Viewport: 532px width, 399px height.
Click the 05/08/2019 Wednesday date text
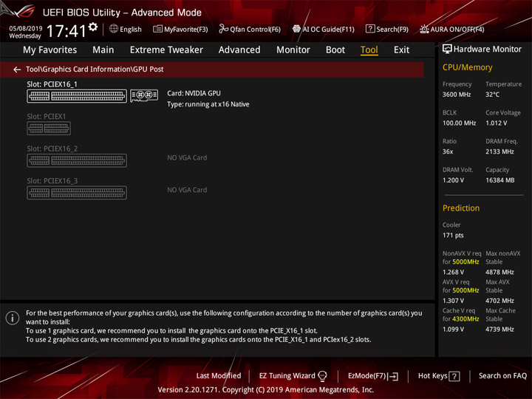[25, 33]
